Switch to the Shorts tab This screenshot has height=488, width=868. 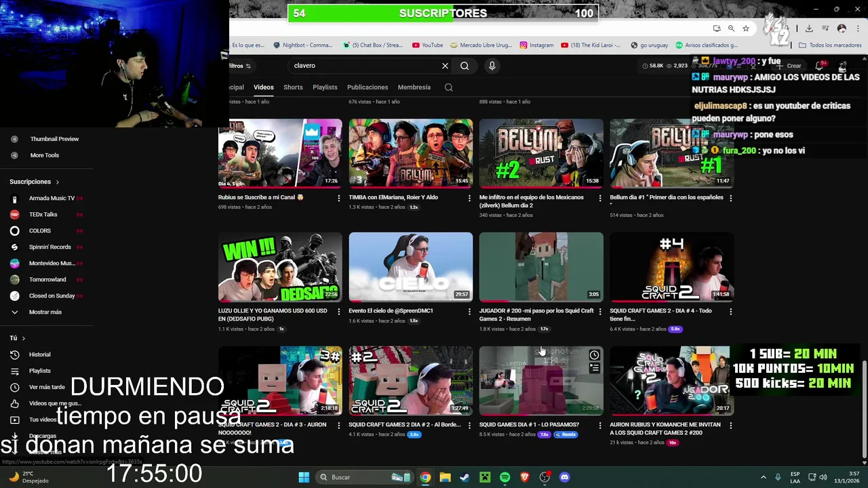(293, 87)
